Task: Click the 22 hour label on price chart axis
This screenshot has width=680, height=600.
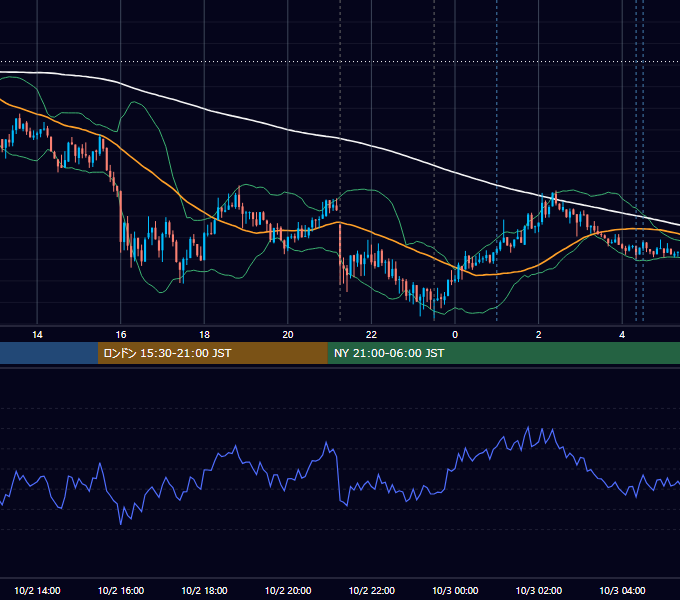Action: pos(371,335)
